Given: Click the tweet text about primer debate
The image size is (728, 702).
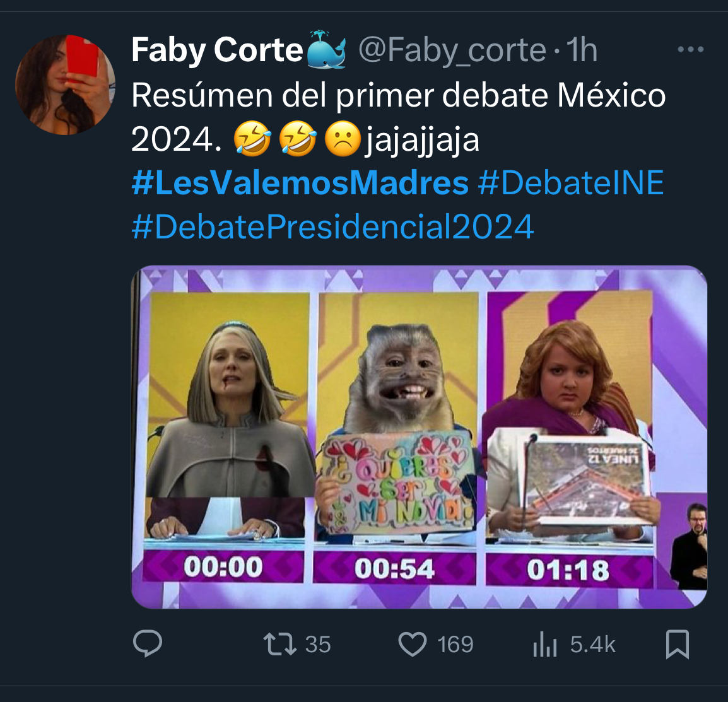Looking at the screenshot, I should point(398,96).
